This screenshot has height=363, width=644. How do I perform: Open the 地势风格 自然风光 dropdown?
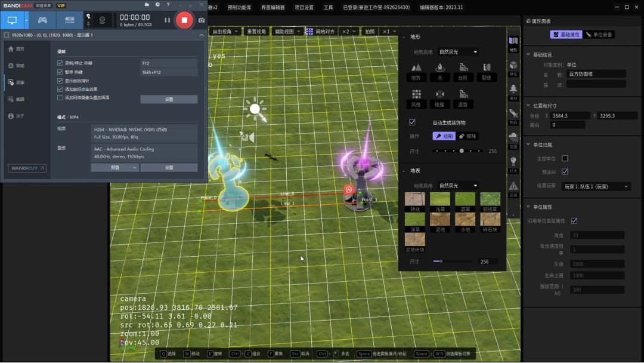pyautogui.click(x=458, y=52)
